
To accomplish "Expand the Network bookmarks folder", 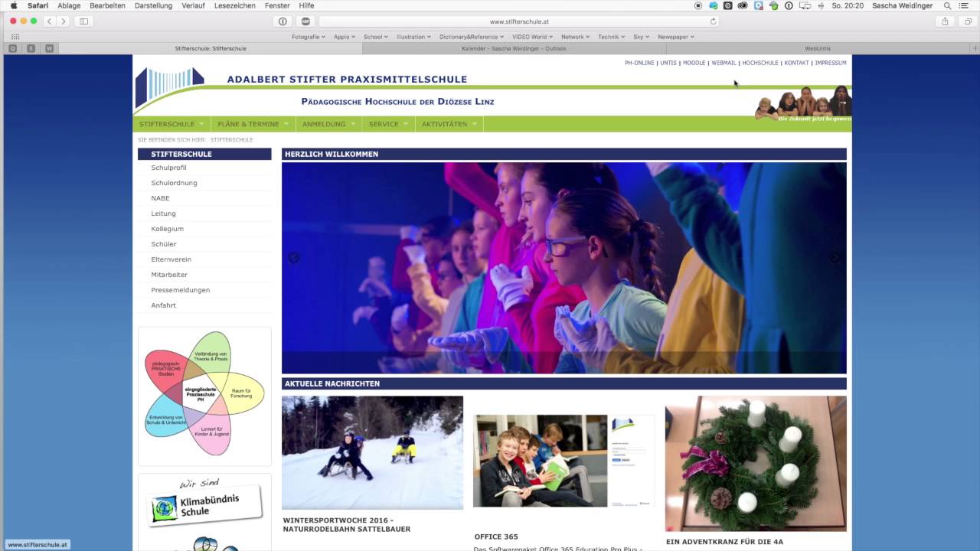I will [575, 37].
